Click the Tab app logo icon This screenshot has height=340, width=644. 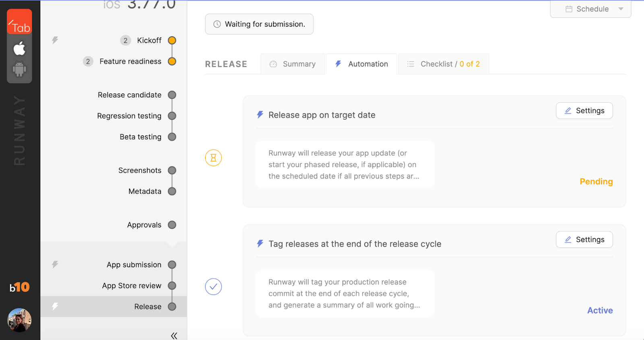(19, 22)
